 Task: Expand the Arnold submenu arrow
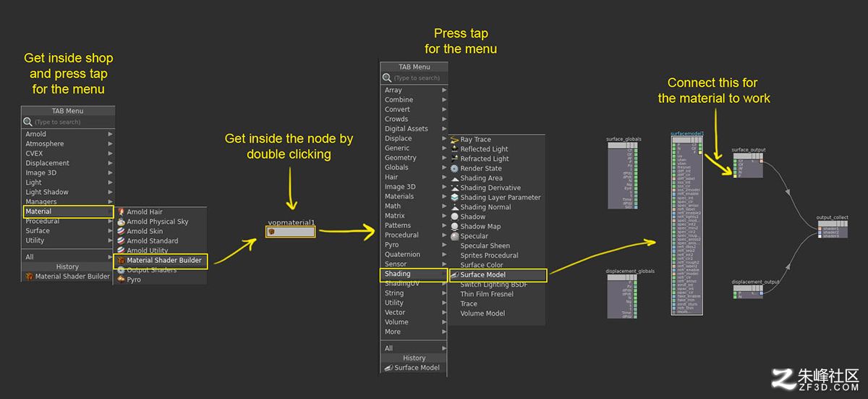tap(111, 134)
